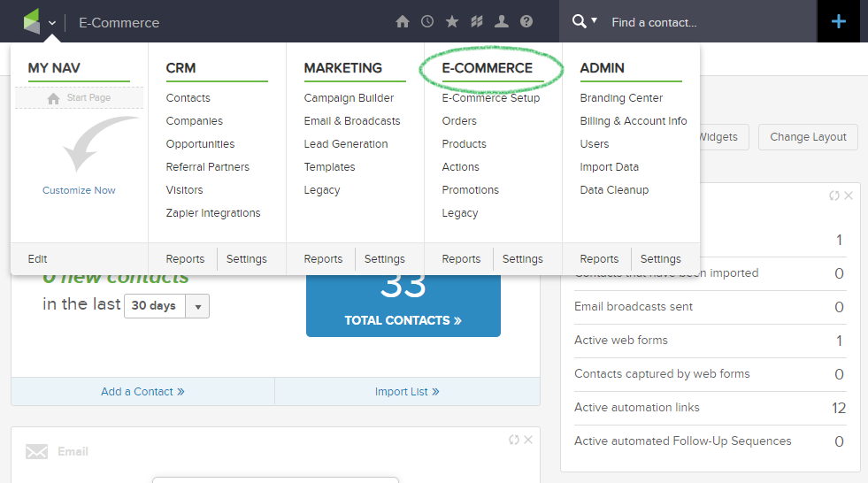
Task: Open Settings under the Admin column
Action: click(660, 259)
